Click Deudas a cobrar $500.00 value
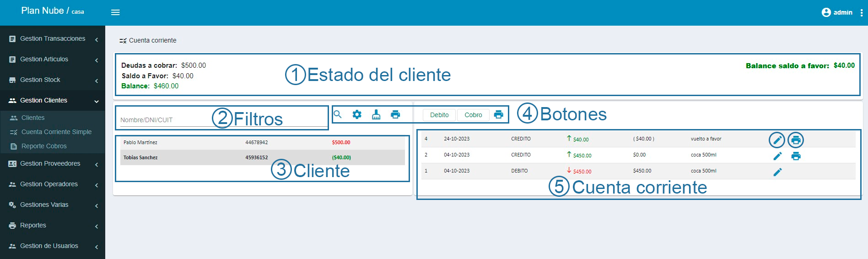The width and height of the screenshot is (868, 259). tap(194, 65)
